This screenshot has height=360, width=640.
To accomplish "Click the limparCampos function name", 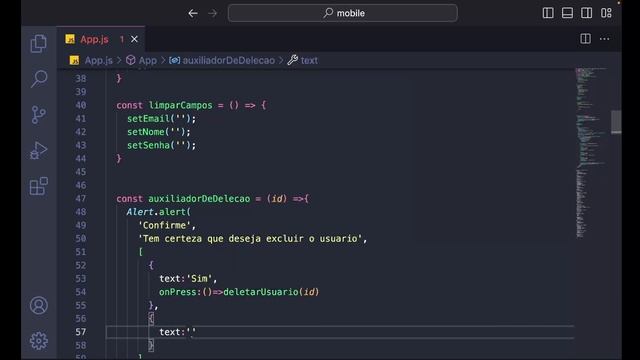I will coord(180,105).
